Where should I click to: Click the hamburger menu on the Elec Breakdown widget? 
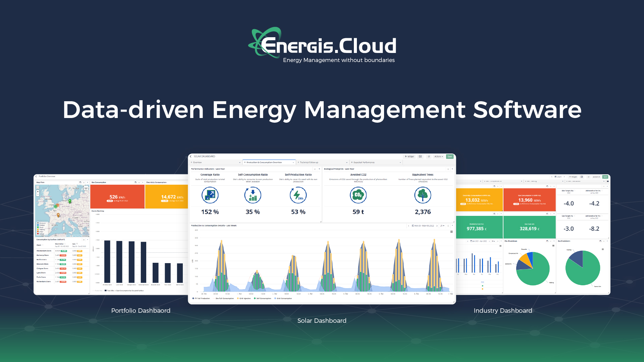click(553, 246)
